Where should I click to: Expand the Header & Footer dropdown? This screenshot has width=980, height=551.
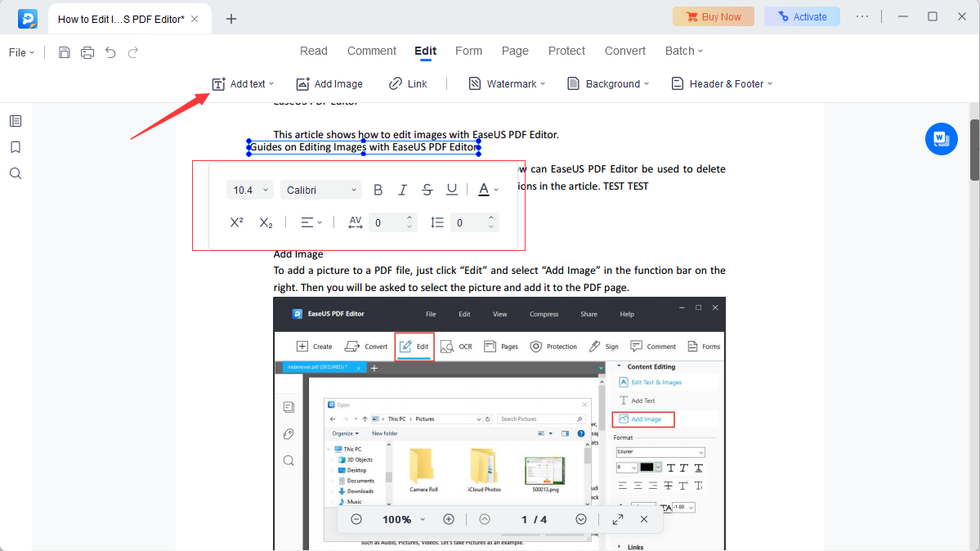coord(722,84)
